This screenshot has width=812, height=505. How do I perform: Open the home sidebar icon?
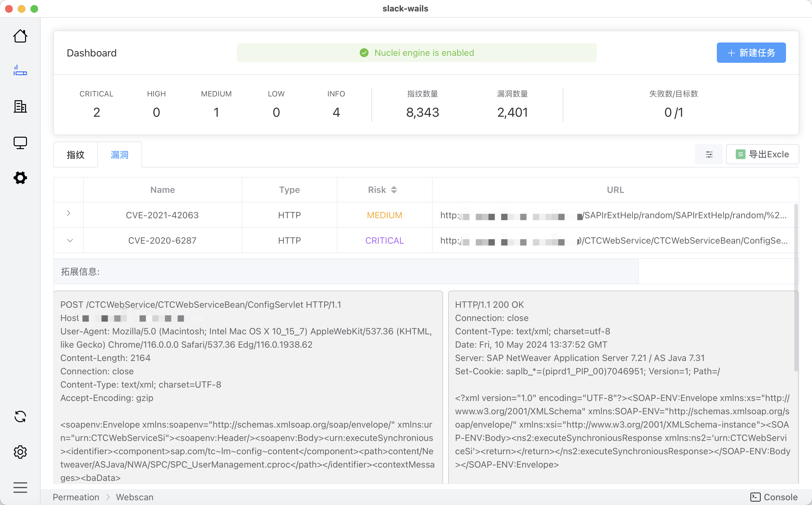tap(20, 36)
